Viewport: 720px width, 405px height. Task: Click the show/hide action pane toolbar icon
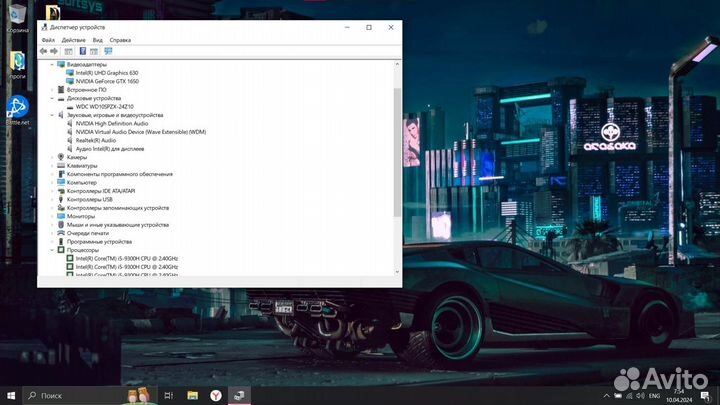(x=94, y=51)
